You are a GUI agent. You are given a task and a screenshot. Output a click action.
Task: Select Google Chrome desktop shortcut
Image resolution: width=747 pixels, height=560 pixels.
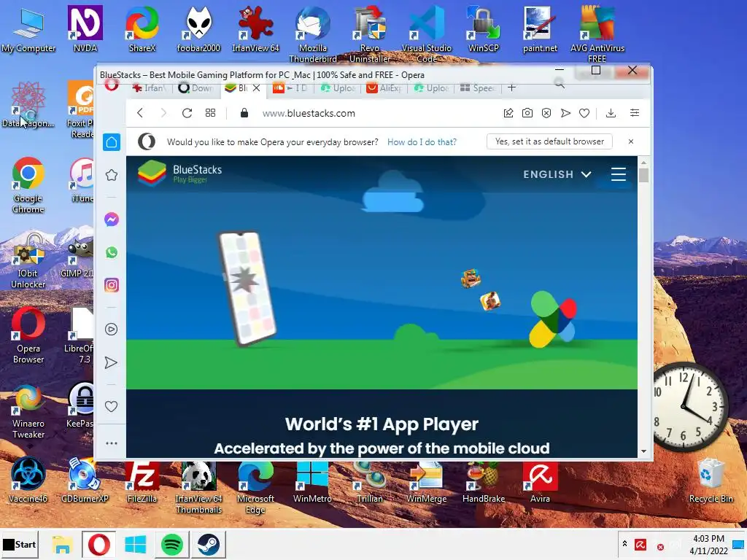28,185
